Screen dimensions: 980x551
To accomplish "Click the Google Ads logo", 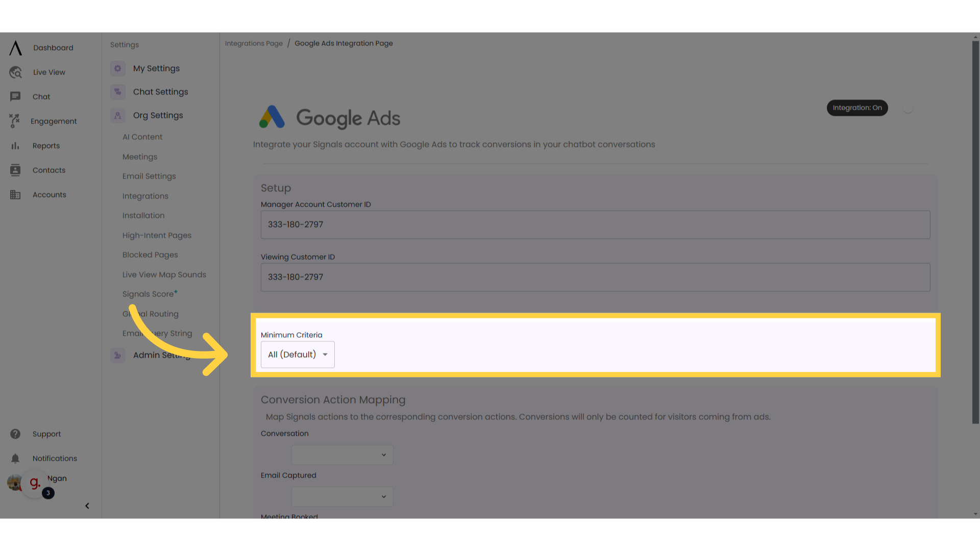I will click(329, 118).
